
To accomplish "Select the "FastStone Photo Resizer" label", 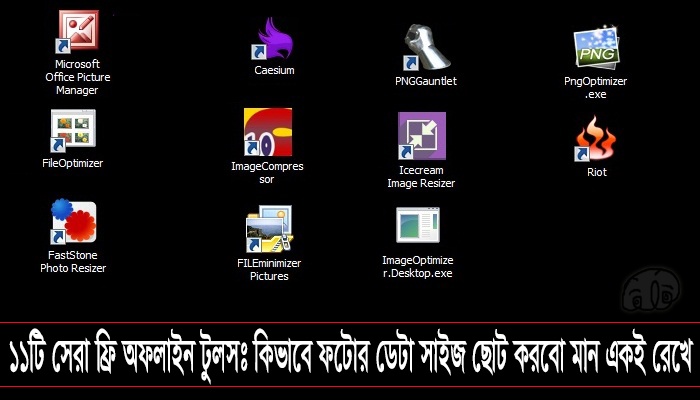I will (x=73, y=262).
